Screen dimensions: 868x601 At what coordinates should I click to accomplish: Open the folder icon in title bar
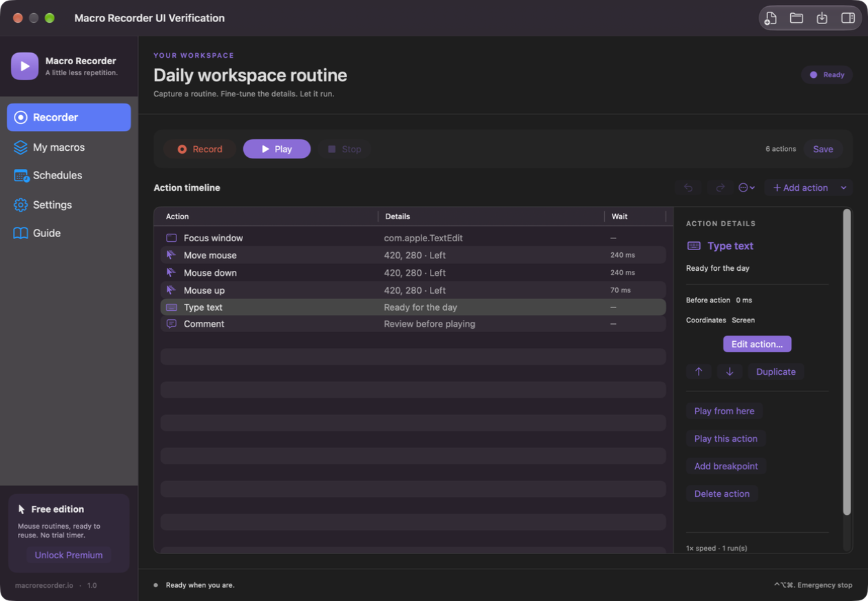point(796,18)
